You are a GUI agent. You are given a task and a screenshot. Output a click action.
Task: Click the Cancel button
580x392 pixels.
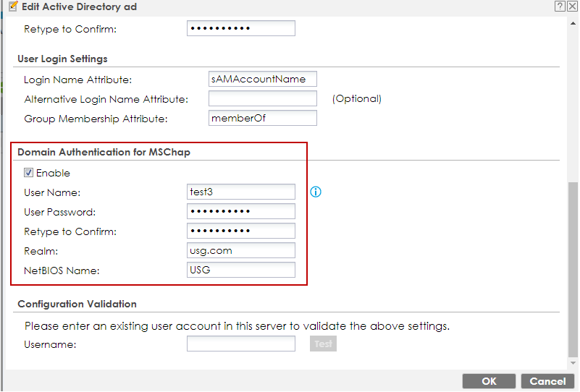(547, 381)
